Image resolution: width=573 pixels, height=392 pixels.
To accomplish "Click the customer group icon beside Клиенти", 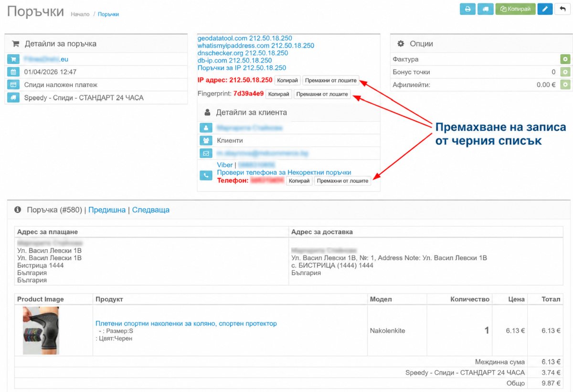I will pos(206,141).
